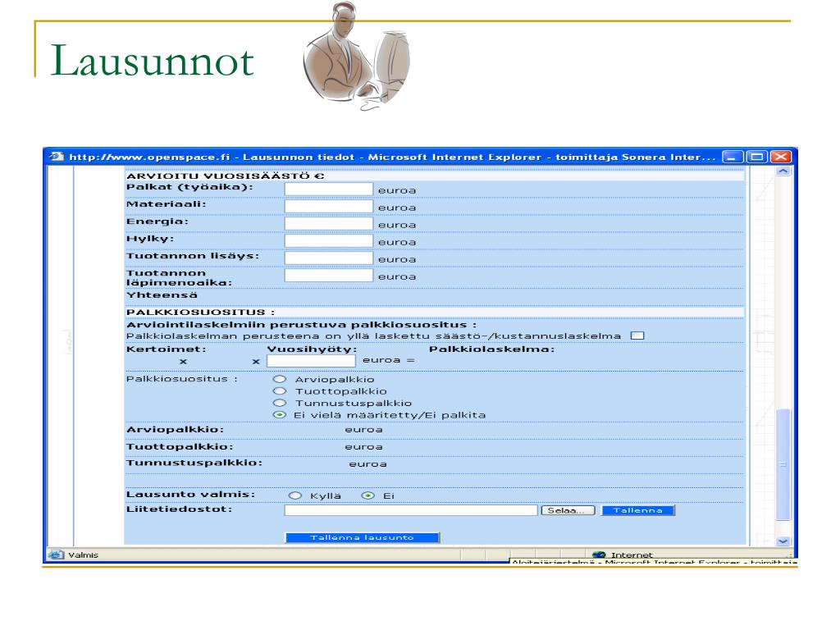Viewport: 840px width, 630px height.
Task: Select the Tunnustuspalkkio radio option
Action: click(280, 403)
